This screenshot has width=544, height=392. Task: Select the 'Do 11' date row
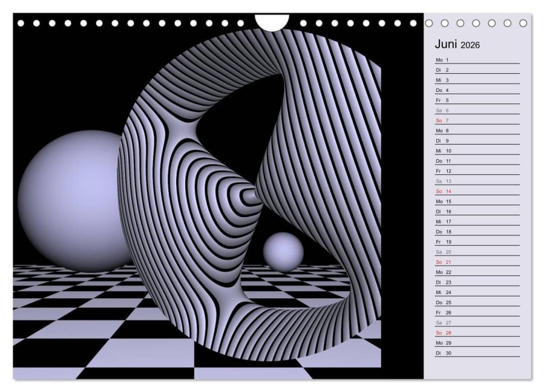click(477, 161)
